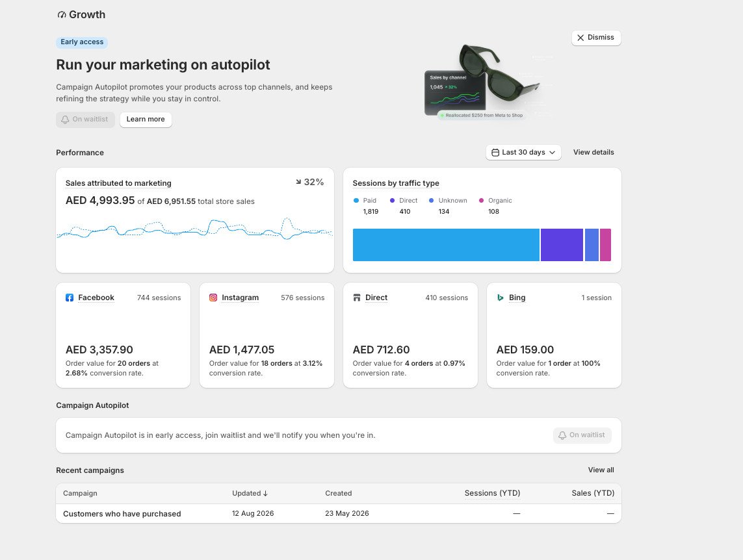Click the 32% change value

click(314, 183)
